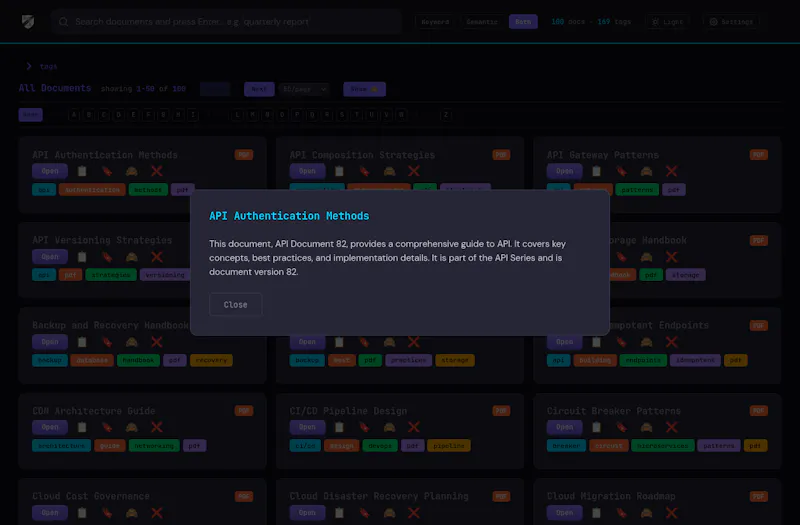Click red X on Cloud Disaster Recovery Planning
800x525 pixels.
point(414,512)
